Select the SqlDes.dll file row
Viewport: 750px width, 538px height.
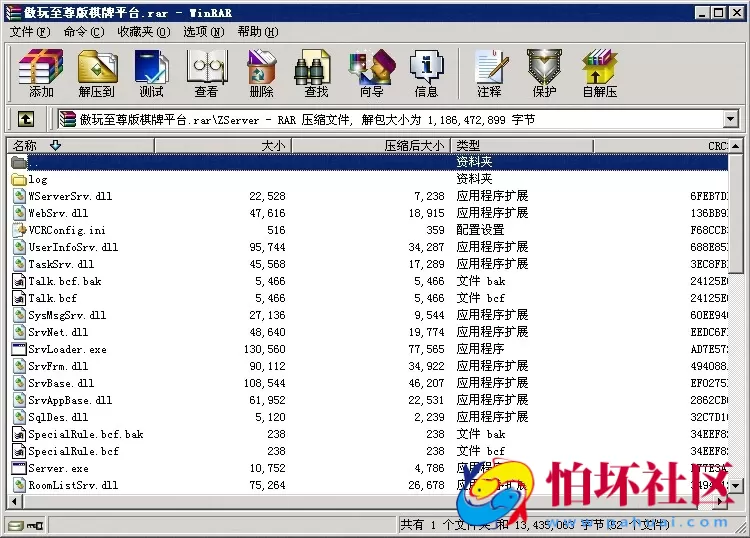pyautogui.click(x=368, y=417)
